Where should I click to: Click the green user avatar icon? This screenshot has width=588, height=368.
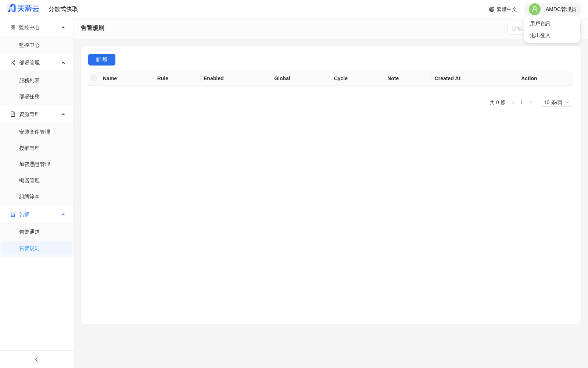[535, 9]
